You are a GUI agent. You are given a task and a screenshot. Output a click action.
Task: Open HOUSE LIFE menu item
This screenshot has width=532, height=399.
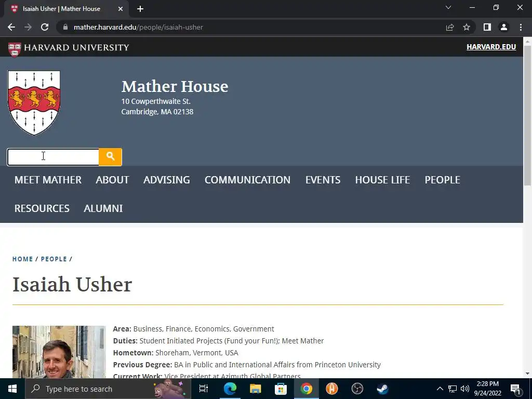click(x=382, y=180)
